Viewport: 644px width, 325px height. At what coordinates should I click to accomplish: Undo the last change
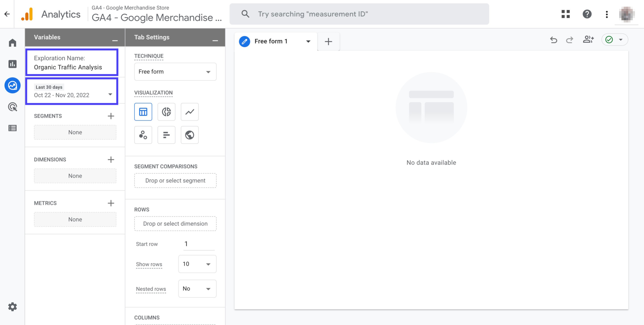(x=553, y=40)
